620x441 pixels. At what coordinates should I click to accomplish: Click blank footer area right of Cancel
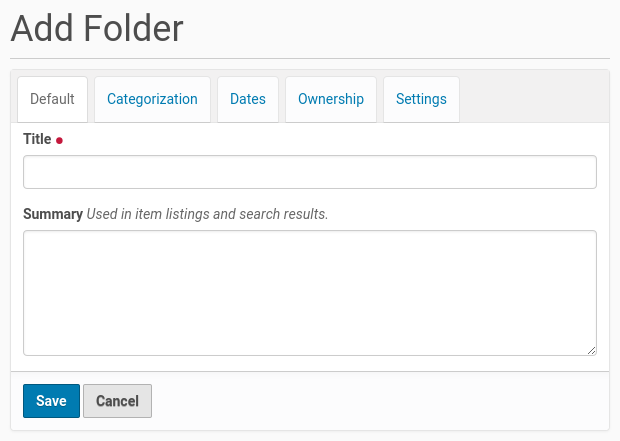(380, 401)
